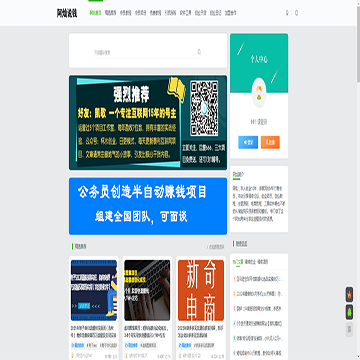Click the more link beside the recommended section heading
Image resolution: width=360 pixels, height=360 pixels.
[x=216, y=247]
